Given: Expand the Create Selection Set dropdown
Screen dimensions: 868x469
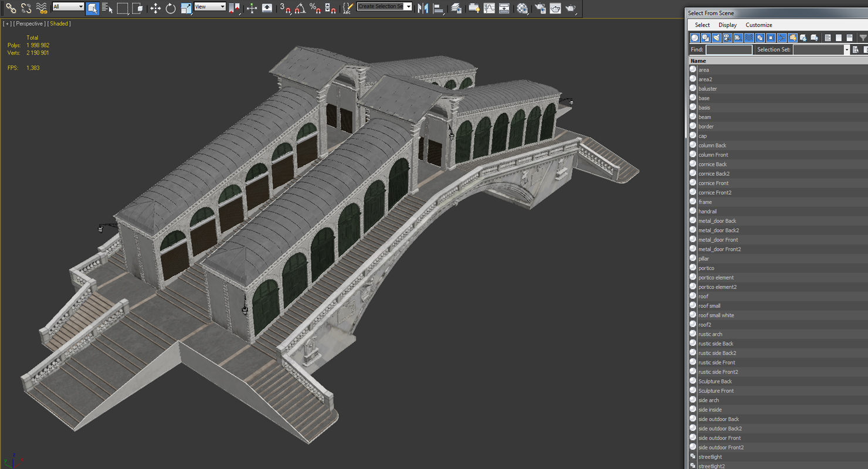Looking at the screenshot, I should [x=409, y=6].
